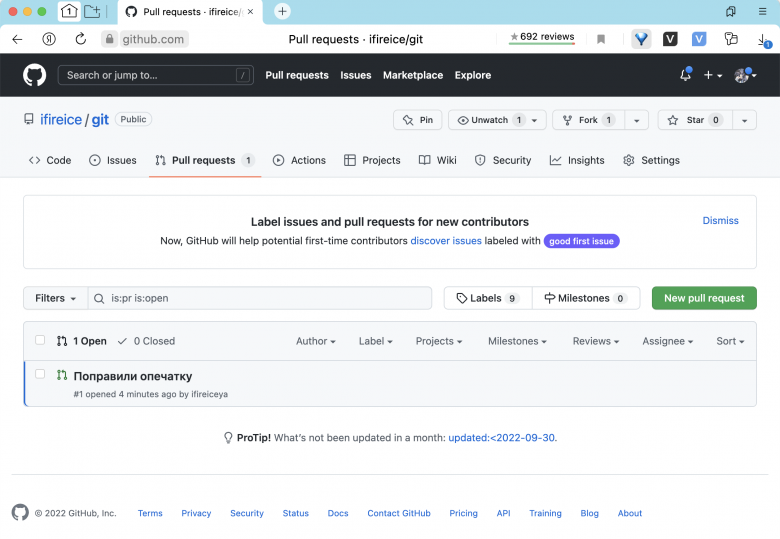
Task: Tick the select-all pull requests checkbox
Action: click(40, 340)
